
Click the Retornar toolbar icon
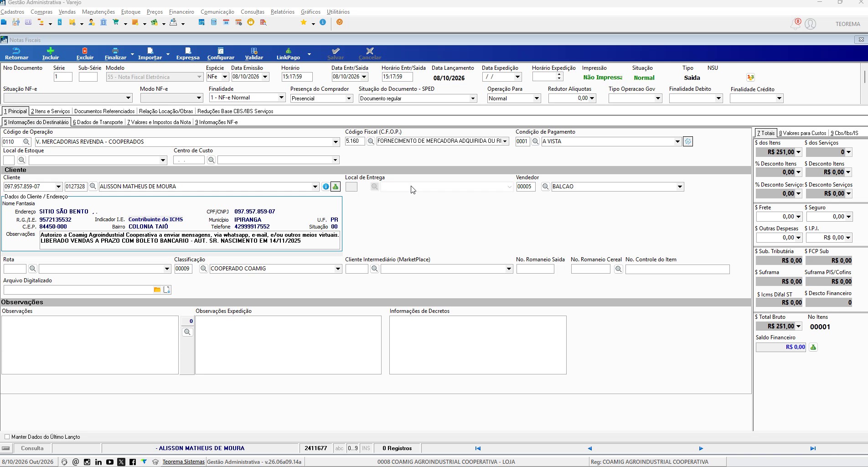pos(16,53)
